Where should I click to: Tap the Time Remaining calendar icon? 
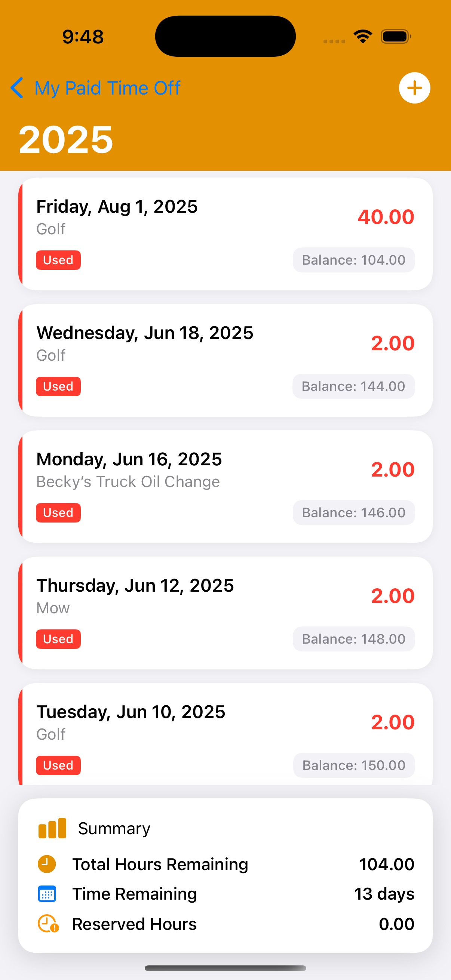[47, 894]
